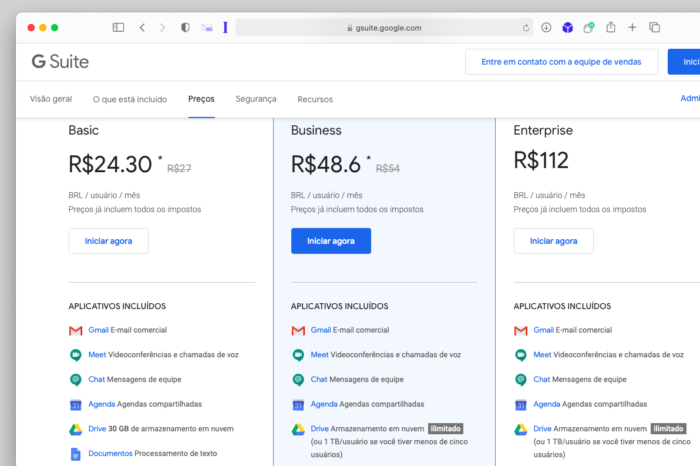The width and height of the screenshot is (700, 466).
Task: Click the gsuite.google.com address bar
Action: click(x=384, y=28)
